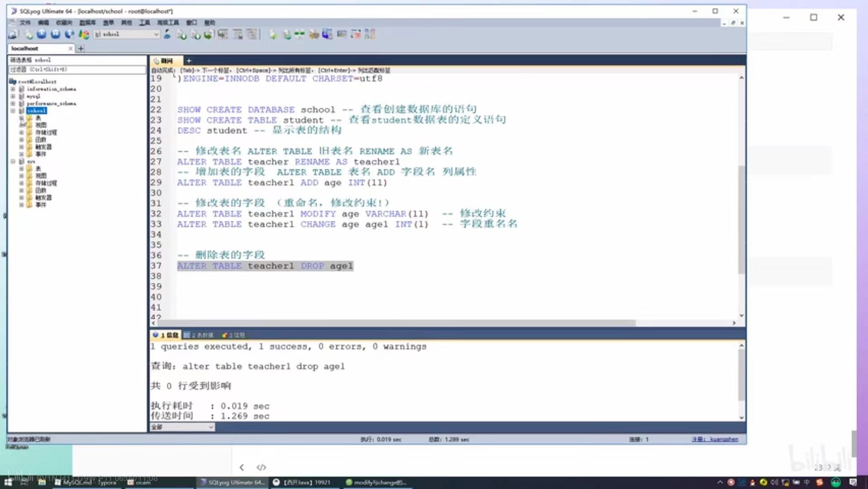This screenshot has width=868, height=489.
Task: Click the backup database toolbar icon
Action: [209, 34]
